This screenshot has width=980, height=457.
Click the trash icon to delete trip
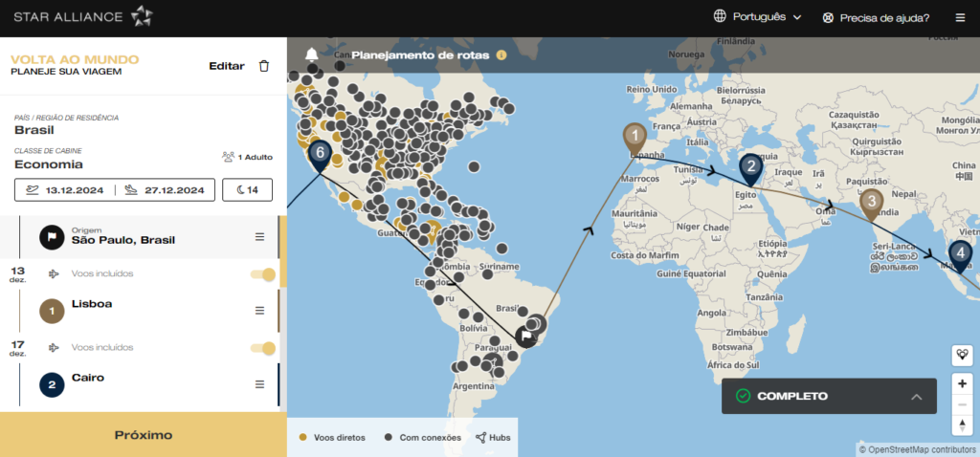[264, 66]
